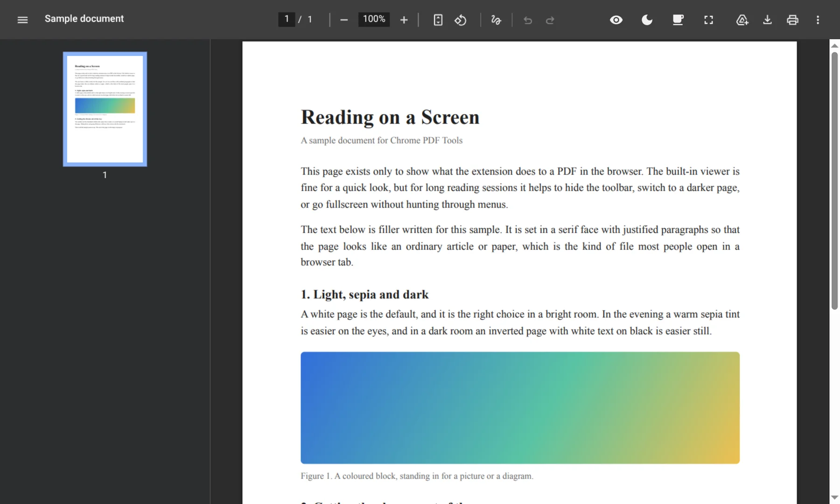
Task: Click the 100% zoom level field
Action: pyautogui.click(x=374, y=19)
